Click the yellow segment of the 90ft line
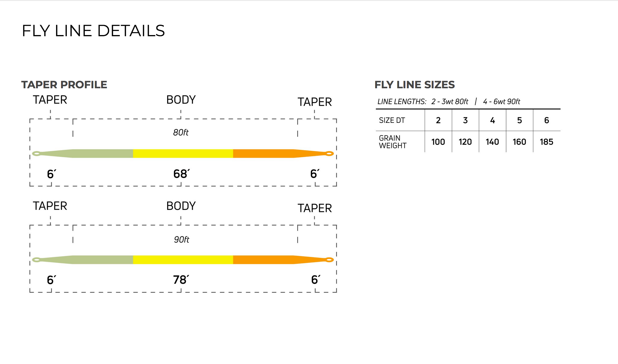This screenshot has width=618, height=364. click(183, 260)
